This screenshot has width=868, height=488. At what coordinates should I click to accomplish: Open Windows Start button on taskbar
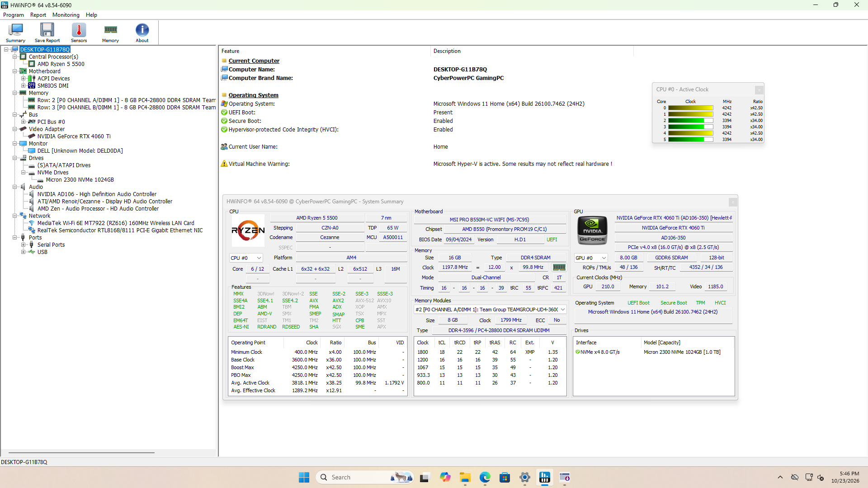pyautogui.click(x=304, y=477)
